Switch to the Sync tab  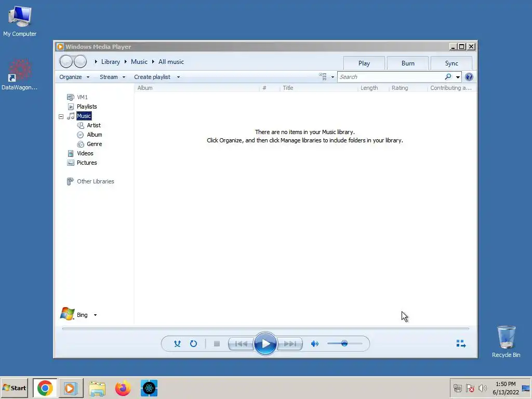(451, 63)
